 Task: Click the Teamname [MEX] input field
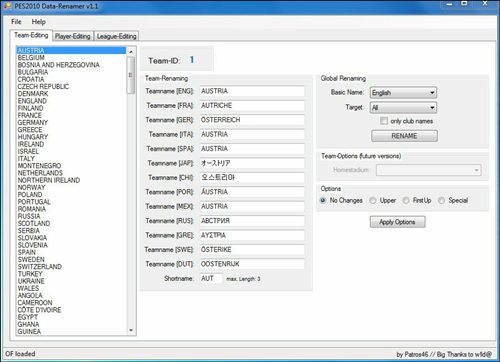(x=252, y=206)
